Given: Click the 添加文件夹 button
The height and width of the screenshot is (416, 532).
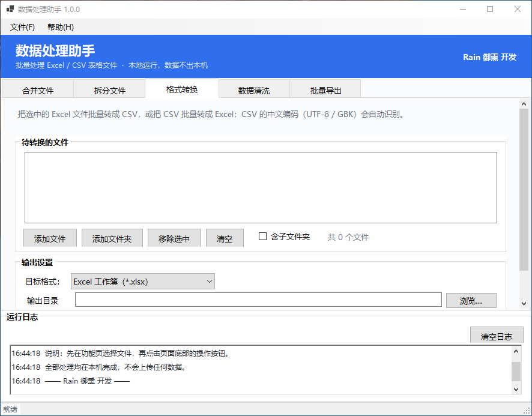Looking at the screenshot, I should pos(112,238).
